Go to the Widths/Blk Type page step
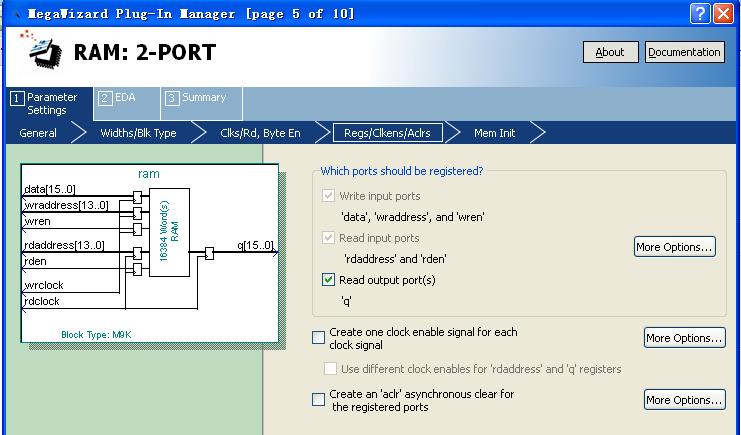This screenshot has height=435, width=741. 138,133
